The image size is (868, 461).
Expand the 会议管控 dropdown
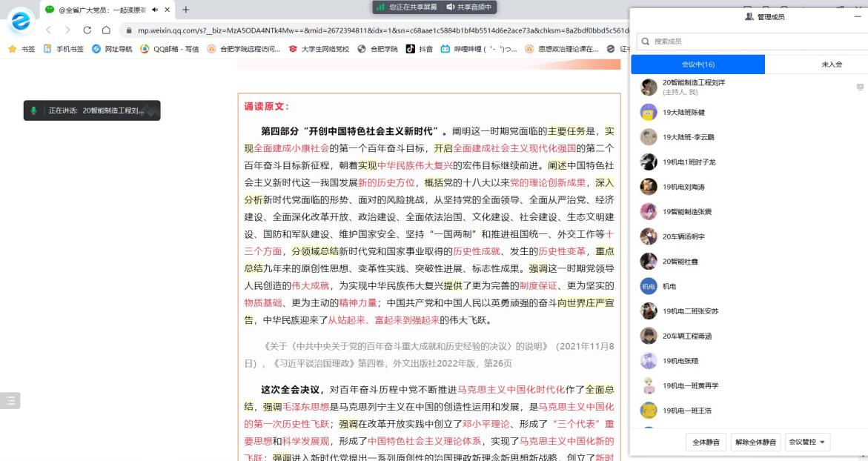tap(808, 442)
